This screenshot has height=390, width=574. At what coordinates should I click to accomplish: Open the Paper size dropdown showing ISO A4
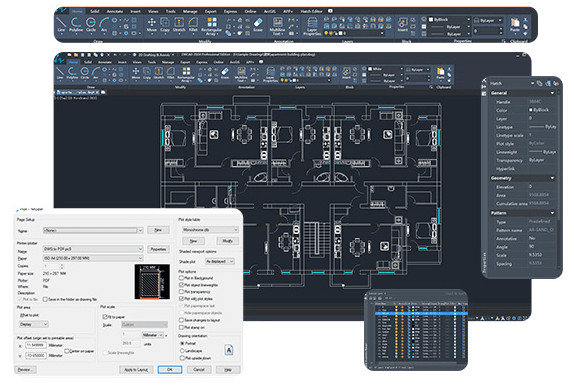[93, 258]
